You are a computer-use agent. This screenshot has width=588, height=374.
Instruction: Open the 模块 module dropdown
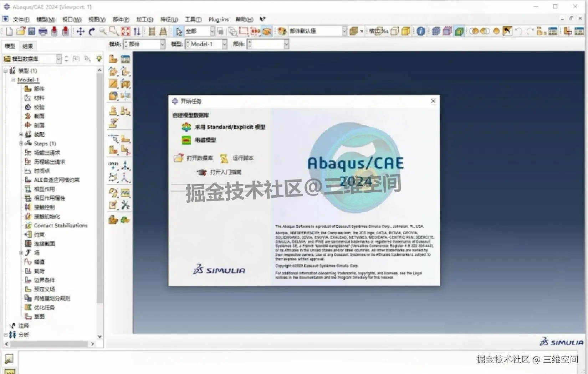point(162,44)
